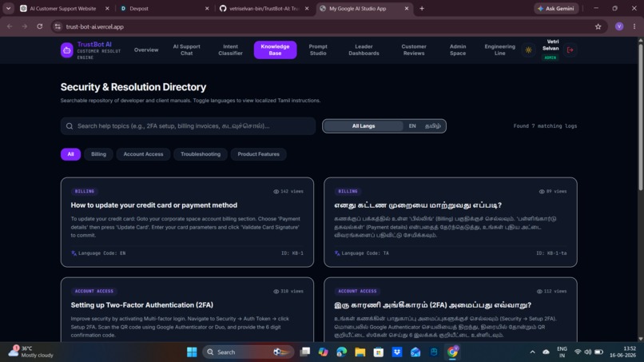Go back with browser back arrow
This screenshot has height=362, width=644.
[10, 26]
